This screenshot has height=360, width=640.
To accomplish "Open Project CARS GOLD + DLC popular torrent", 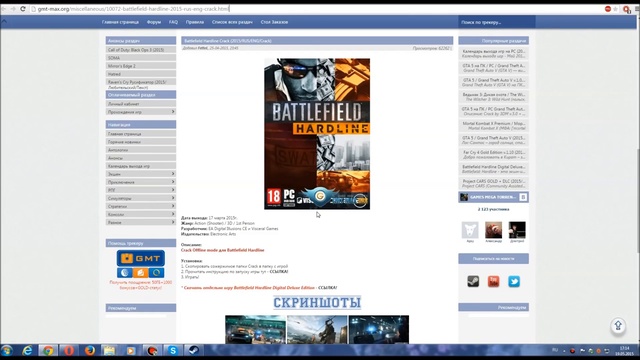I will pos(493,183).
